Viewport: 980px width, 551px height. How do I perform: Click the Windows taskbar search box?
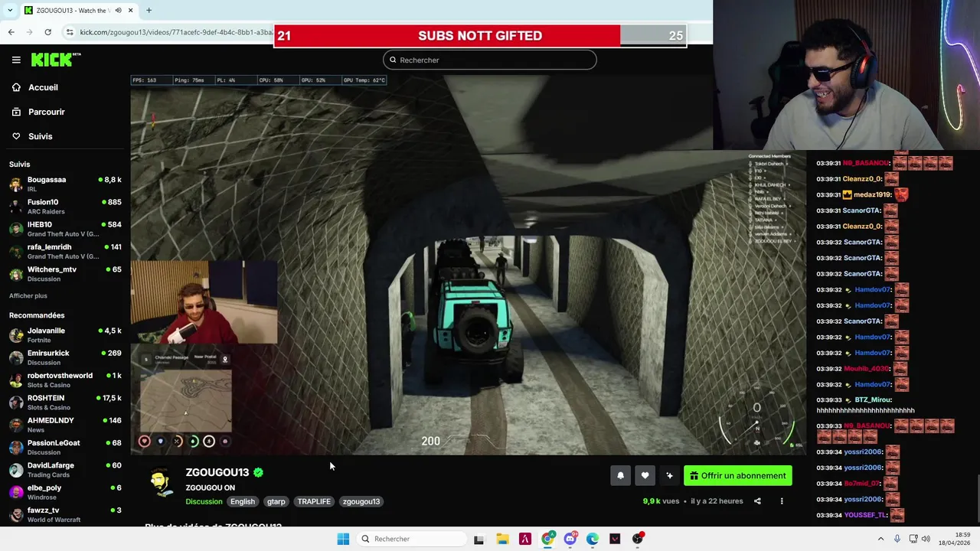tap(412, 539)
